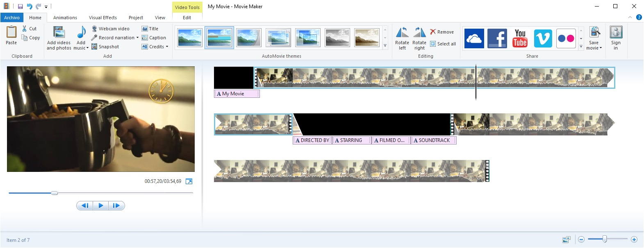Open the View tab
Image resolution: width=644 pixels, height=248 pixels.
pos(160,18)
